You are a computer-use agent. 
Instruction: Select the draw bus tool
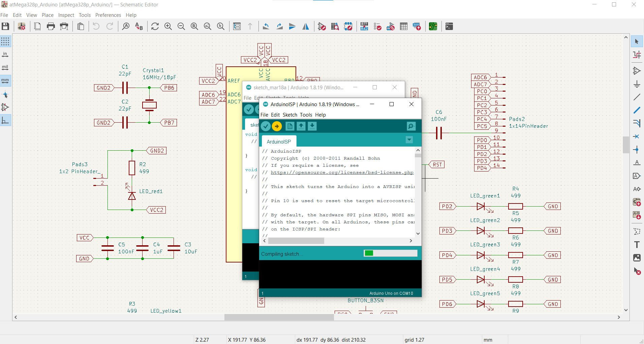[x=637, y=110]
